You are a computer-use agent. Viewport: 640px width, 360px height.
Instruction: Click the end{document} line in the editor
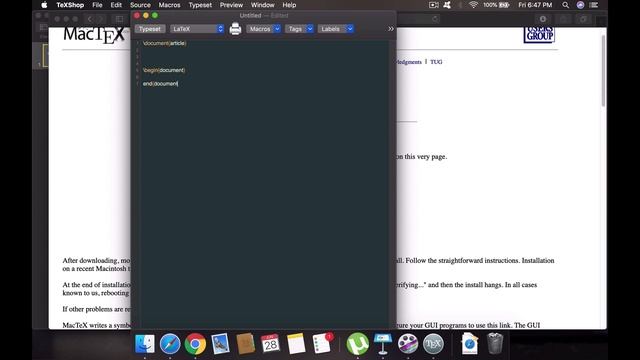[160, 84]
